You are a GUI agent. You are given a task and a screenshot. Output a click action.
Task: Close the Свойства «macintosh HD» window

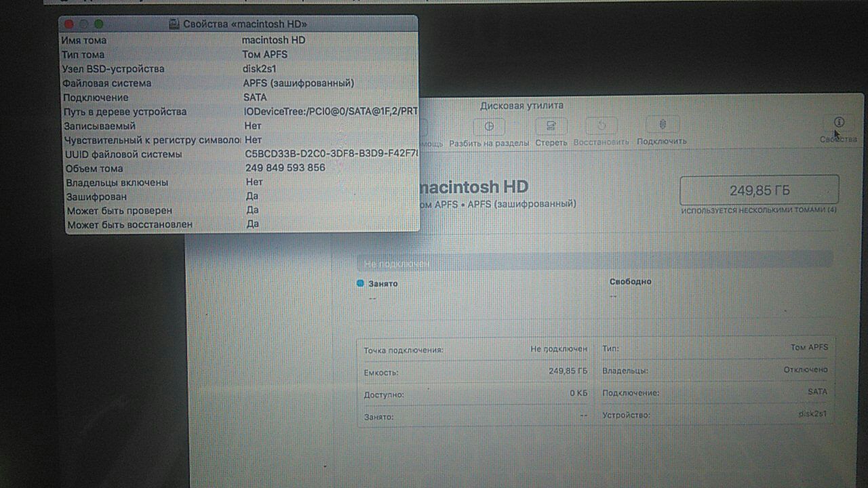coord(68,24)
